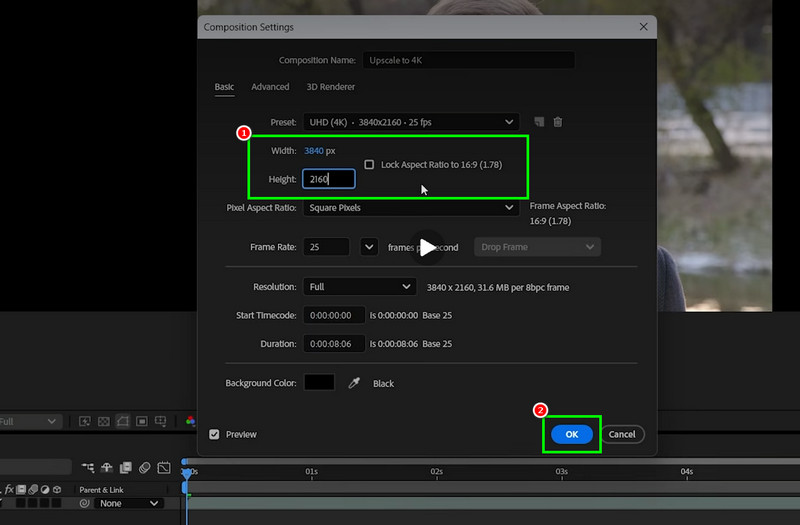Open grid and guide options
800x525 pixels.
coord(161,421)
